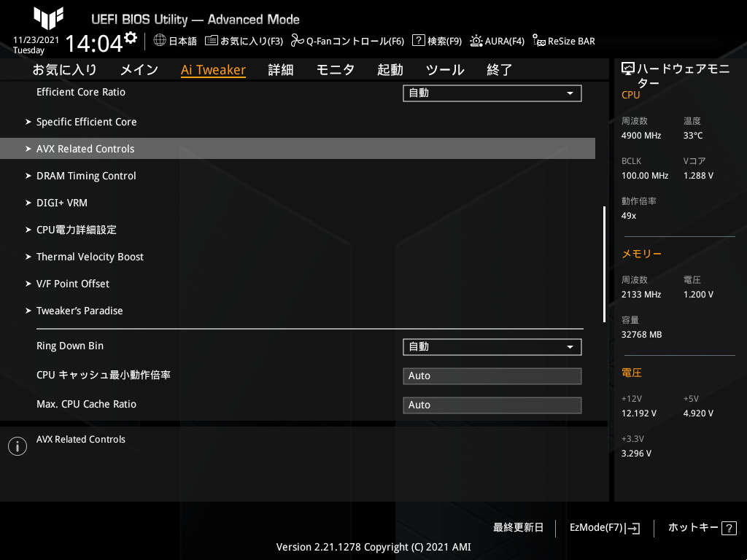
Task: Click the EzMode exit arrow icon
Action: point(632,528)
